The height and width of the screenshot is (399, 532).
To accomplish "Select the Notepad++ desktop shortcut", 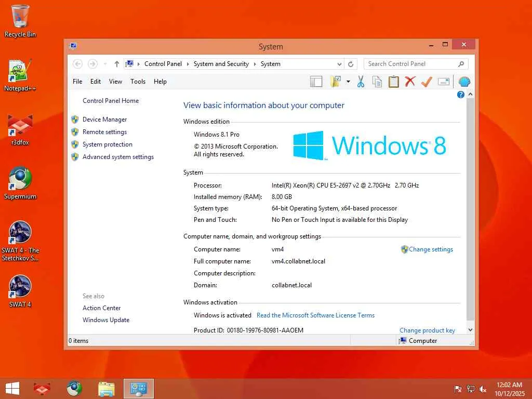I will (x=20, y=75).
